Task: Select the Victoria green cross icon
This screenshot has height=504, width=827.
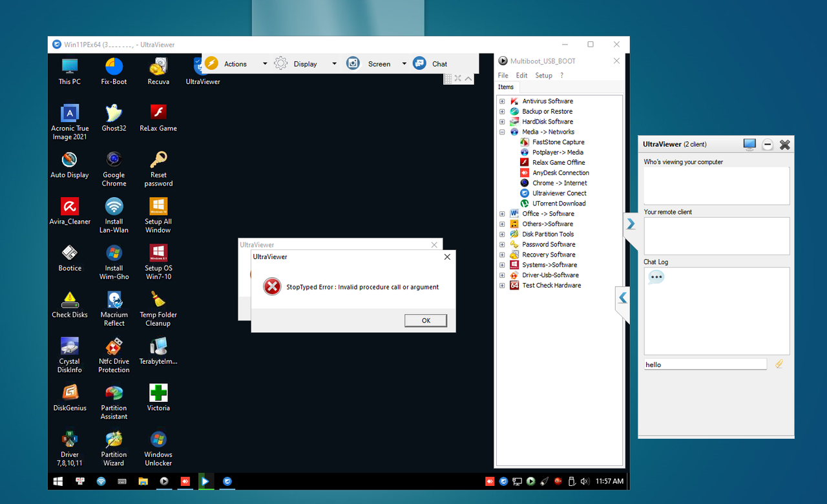Action: (158, 397)
